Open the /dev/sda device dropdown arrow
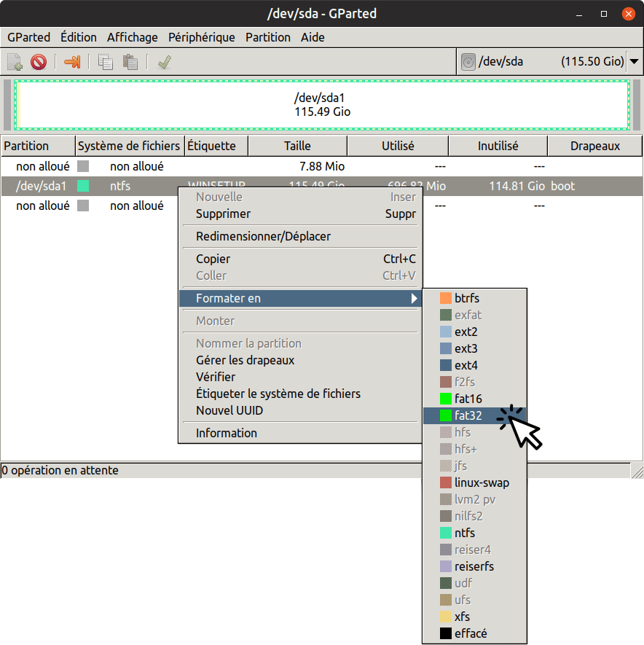644x645 pixels. click(634, 62)
